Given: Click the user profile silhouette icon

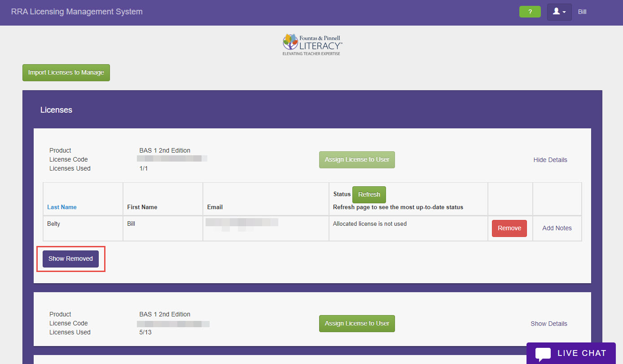Looking at the screenshot, I should coord(557,12).
